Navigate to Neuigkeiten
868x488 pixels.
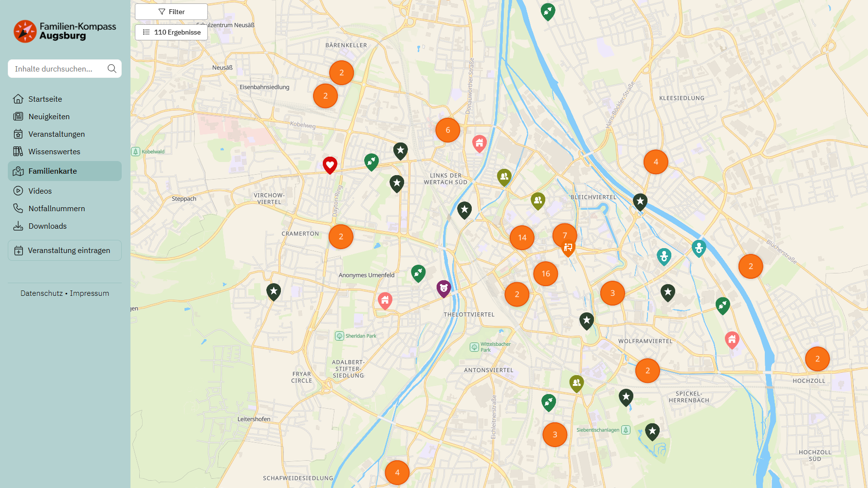pos(49,116)
